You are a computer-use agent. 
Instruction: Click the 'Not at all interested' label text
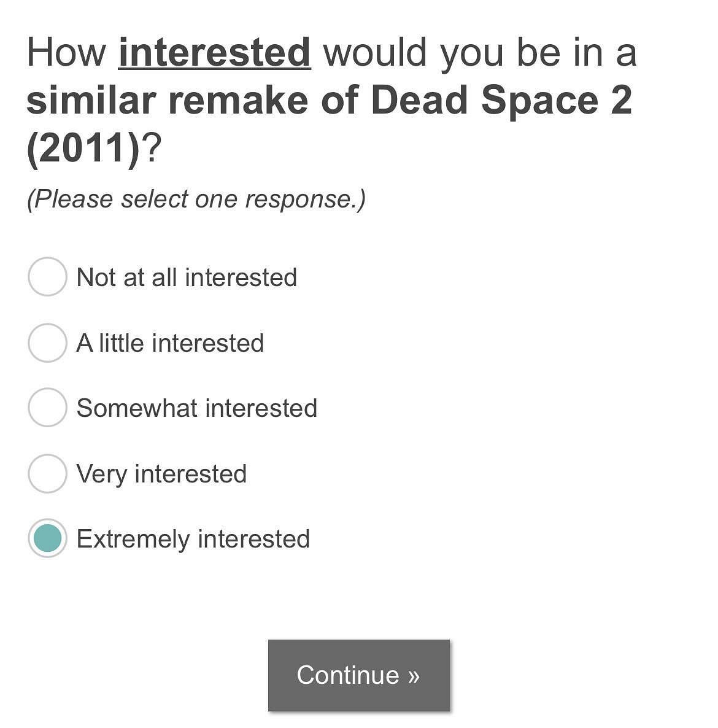point(187,277)
